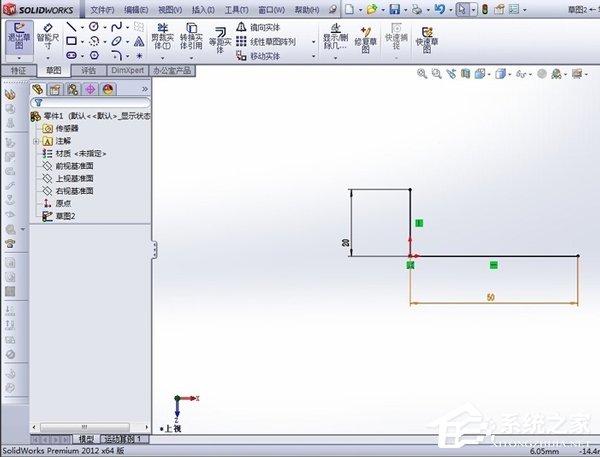Open the 帮助(H) menu
This screenshot has height=457, width=600.
click(x=307, y=10)
